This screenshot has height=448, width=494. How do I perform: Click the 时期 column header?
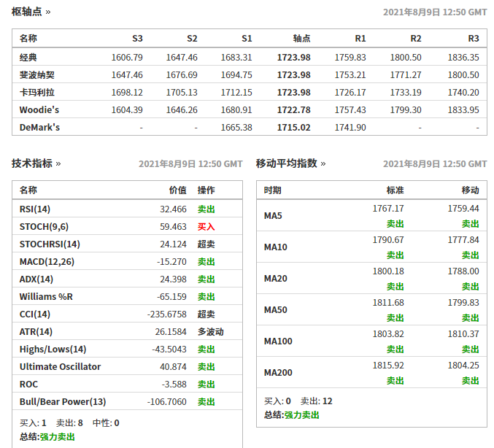click(272, 190)
